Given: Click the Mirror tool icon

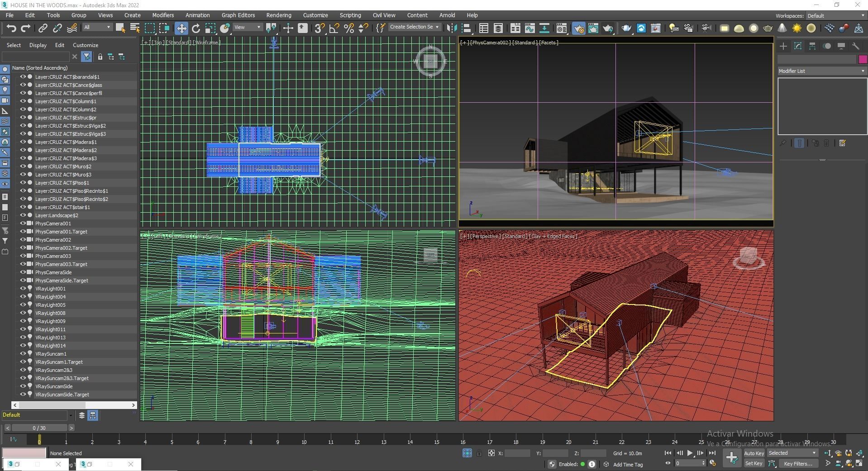Looking at the screenshot, I should (452, 29).
